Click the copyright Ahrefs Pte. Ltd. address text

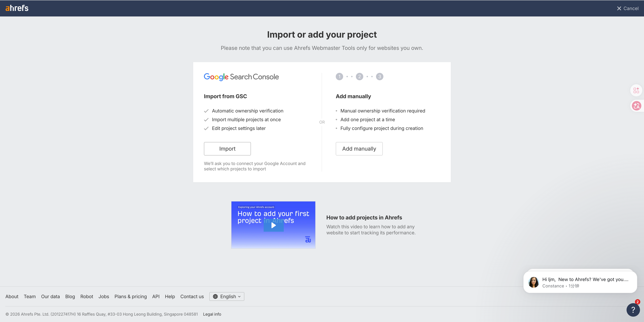101,314
